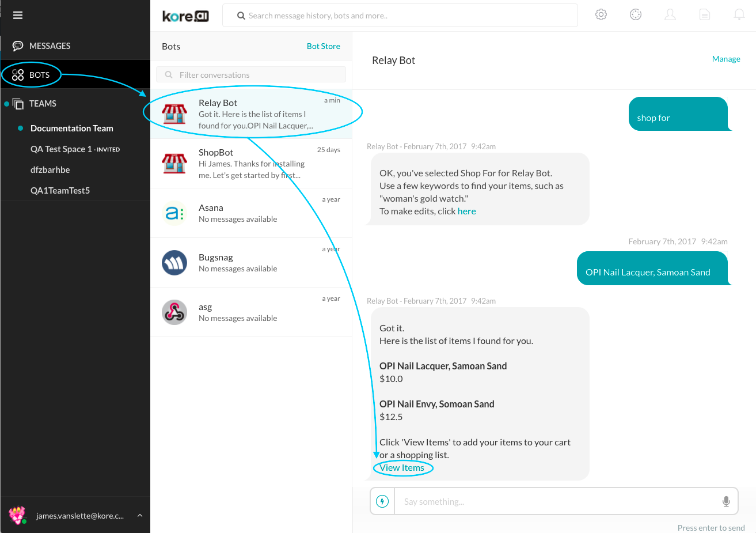Click the Filter conversations field
Screen dimensions: 756x533
251,75
